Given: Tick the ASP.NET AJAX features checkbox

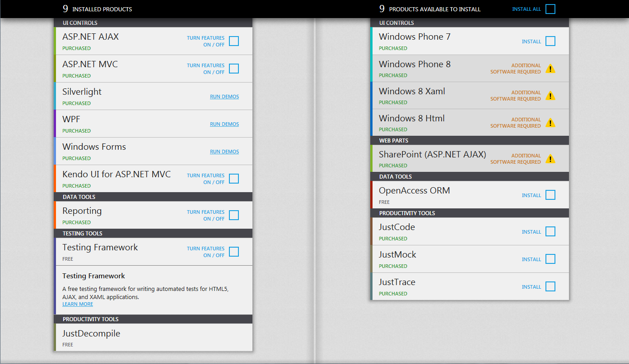Looking at the screenshot, I should tap(234, 41).
